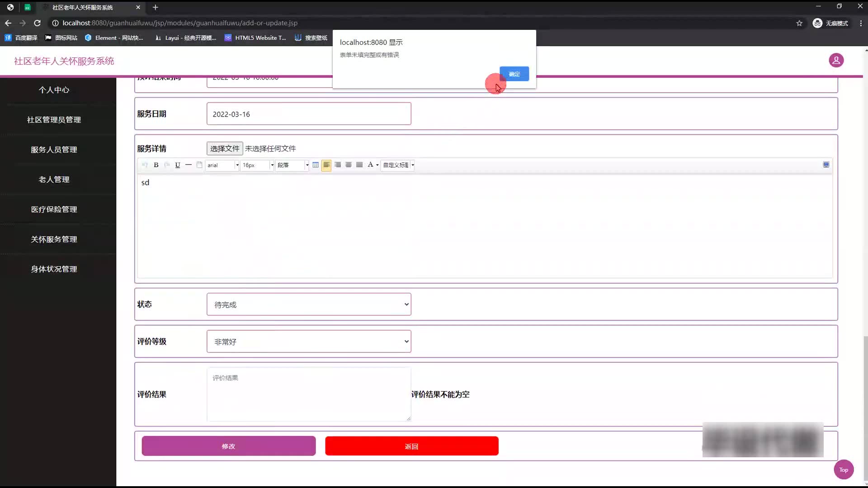Focus the 服务日期 date input
868x488 pixels.
pos(309,114)
